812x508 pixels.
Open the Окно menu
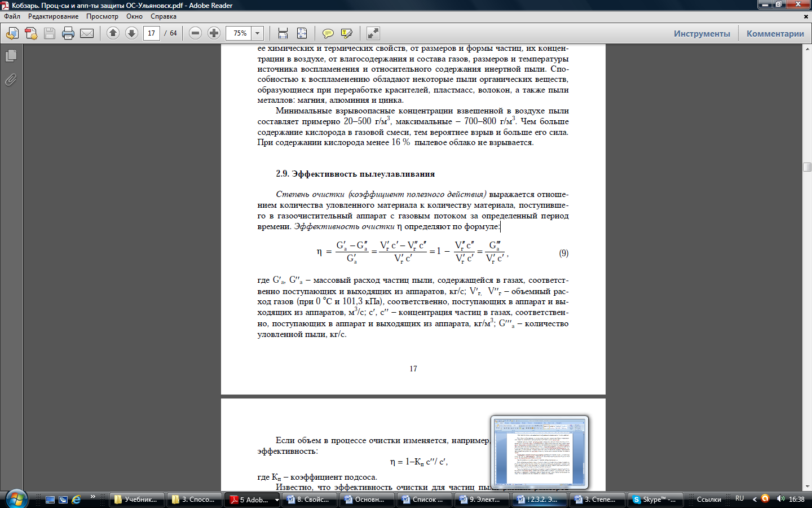(134, 16)
